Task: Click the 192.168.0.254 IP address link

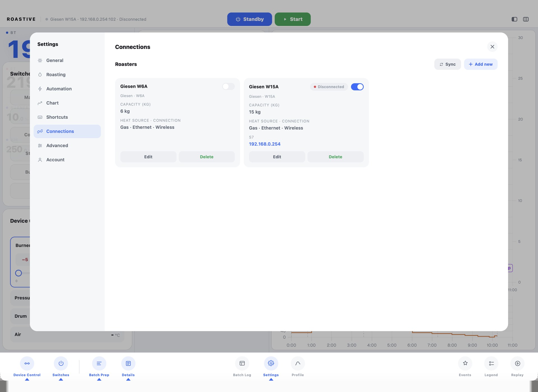Action: click(x=265, y=144)
